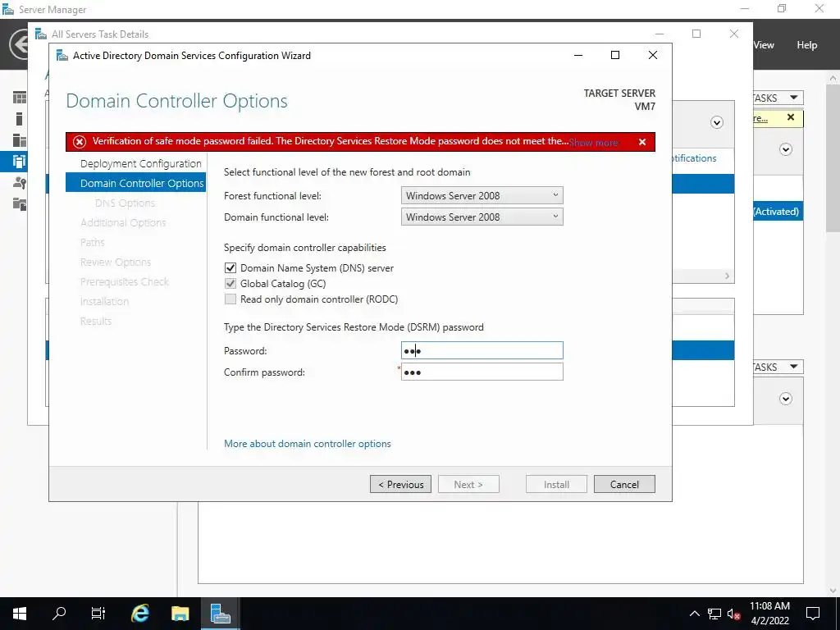
Task: Click Server Manager taskbar icon
Action: (220, 614)
